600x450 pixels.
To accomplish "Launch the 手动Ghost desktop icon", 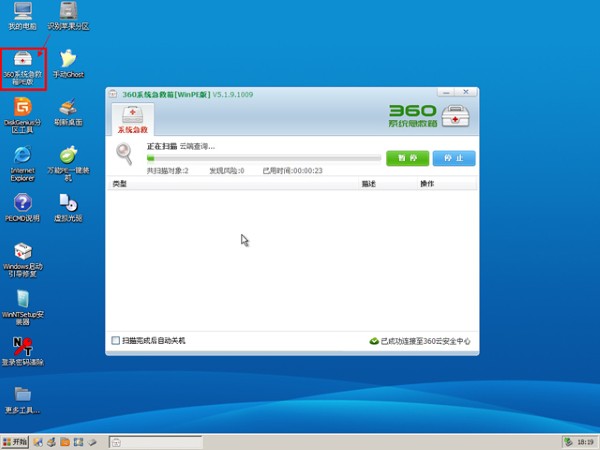I will click(x=68, y=64).
